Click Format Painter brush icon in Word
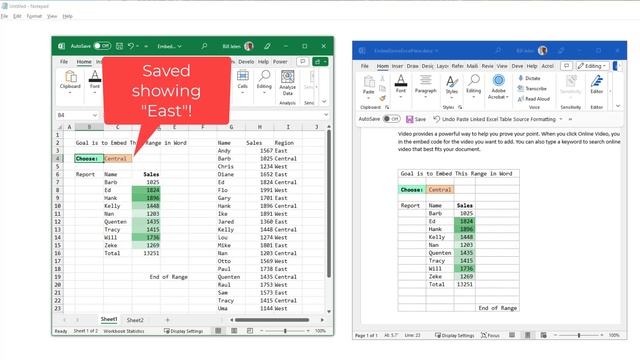Viewport: 640px width, 360px height. [x=382, y=98]
